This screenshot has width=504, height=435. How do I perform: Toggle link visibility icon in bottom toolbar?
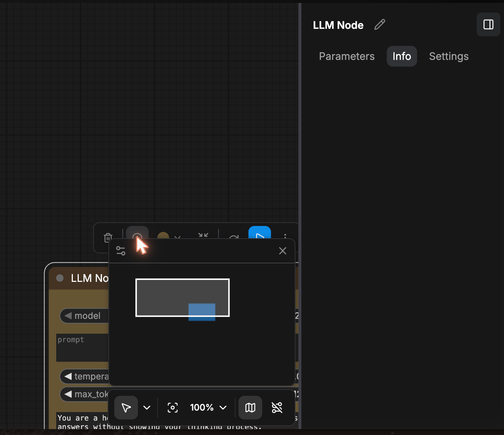[277, 408]
